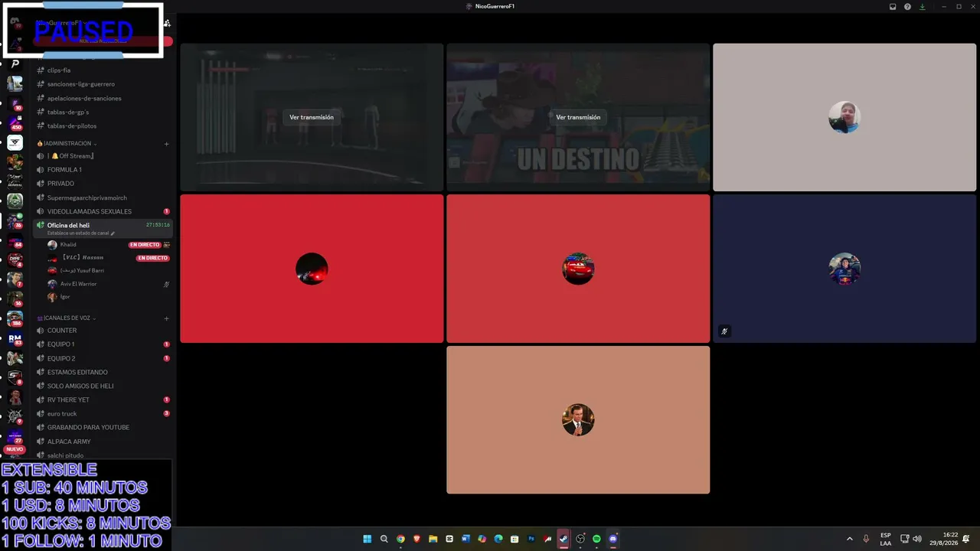Open Photoshop from taskbar
The height and width of the screenshot is (551, 980).
coord(531,539)
